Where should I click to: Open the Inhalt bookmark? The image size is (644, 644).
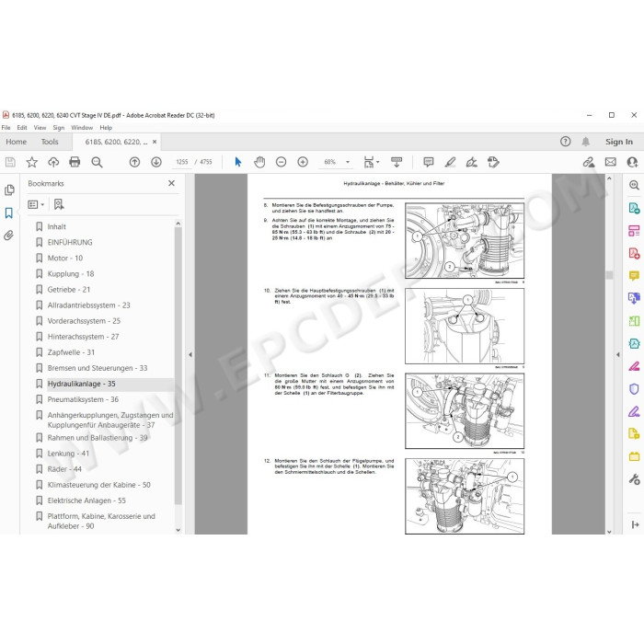pos(57,226)
